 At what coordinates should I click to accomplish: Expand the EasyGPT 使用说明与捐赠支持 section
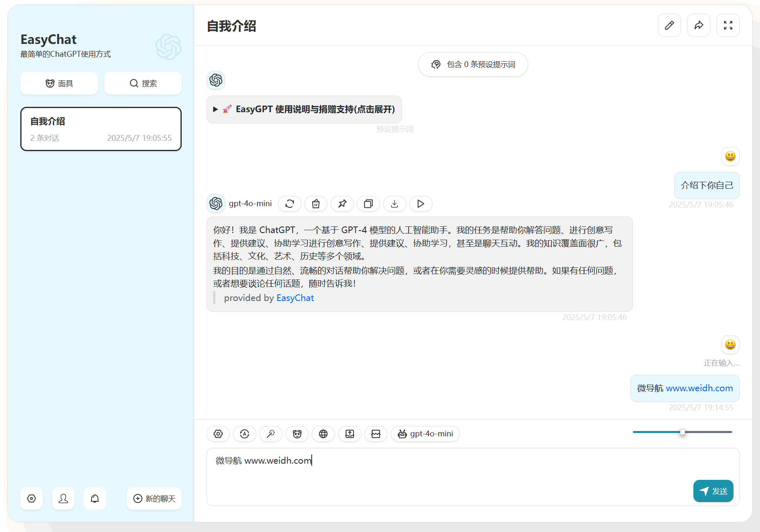point(304,109)
